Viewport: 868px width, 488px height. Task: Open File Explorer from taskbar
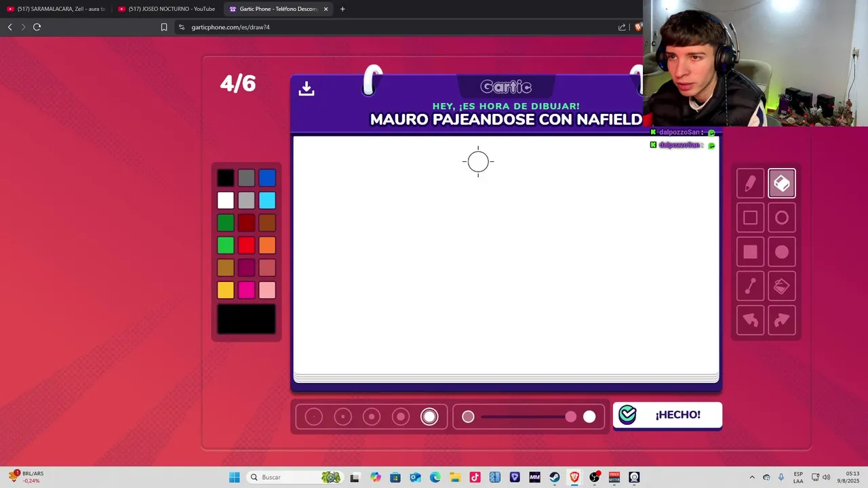tap(455, 477)
